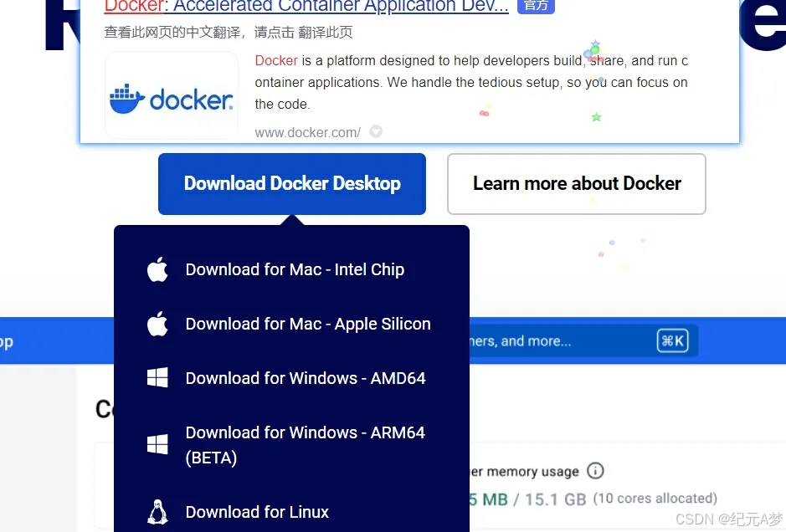The image size is (786, 532).
Task: Click the '15.1 GB' memory value
Action: pyautogui.click(x=556, y=499)
